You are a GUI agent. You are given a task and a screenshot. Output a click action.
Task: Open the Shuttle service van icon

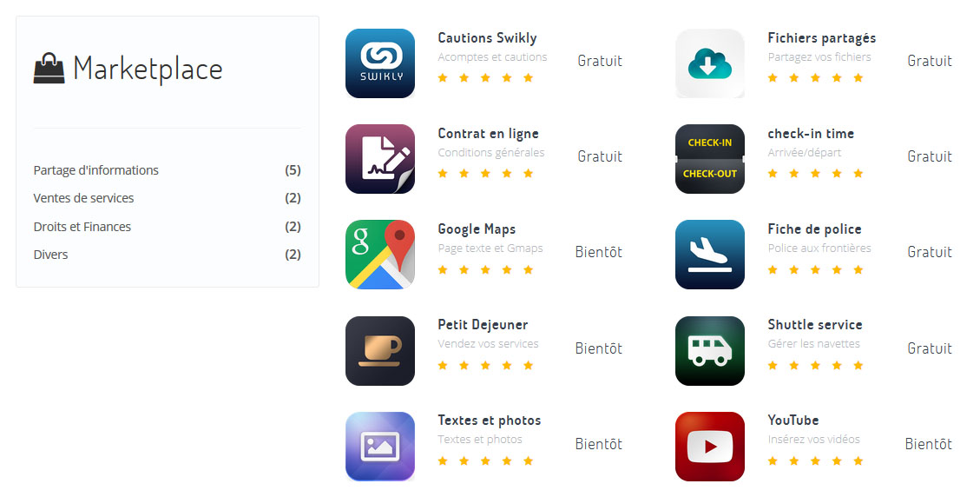pos(710,350)
